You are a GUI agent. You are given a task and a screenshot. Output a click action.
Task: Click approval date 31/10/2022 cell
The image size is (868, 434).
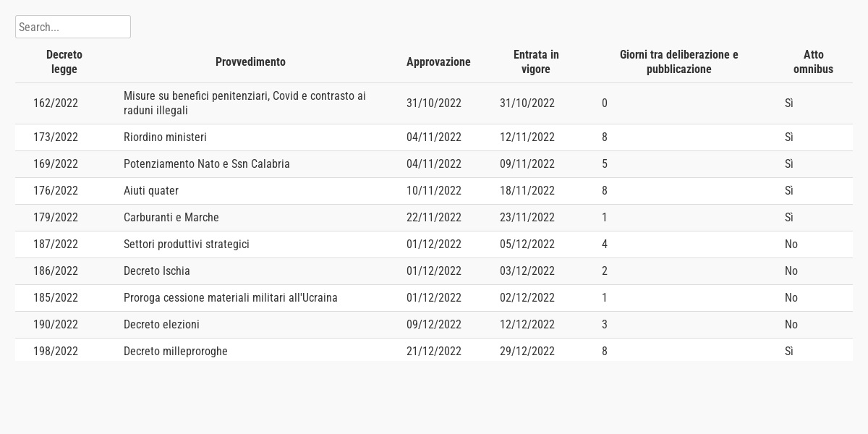pyautogui.click(x=433, y=103)
